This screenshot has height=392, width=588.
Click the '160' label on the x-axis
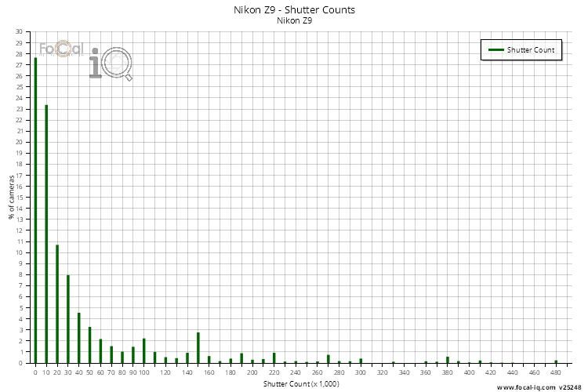[x=209, y=372]
